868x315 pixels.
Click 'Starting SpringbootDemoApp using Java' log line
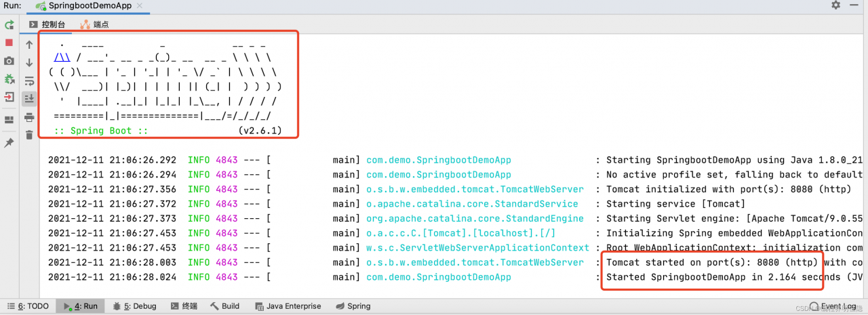[736, 161]
